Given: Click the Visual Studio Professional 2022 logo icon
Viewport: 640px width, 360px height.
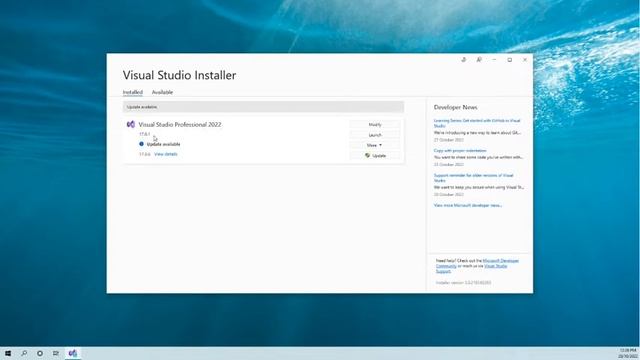Looking at the screenshot, I should [x=131, y=124].
